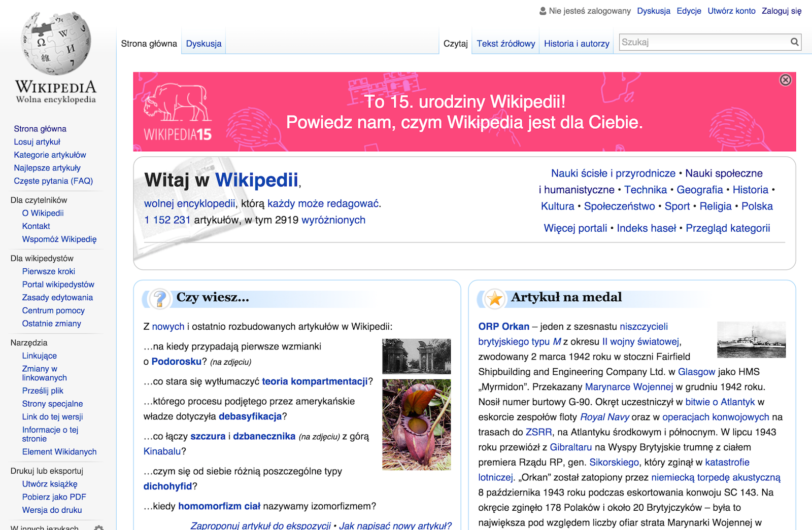The image size is (812, 530).
Task: Open the Technika portal link
Action: (646, 190)
